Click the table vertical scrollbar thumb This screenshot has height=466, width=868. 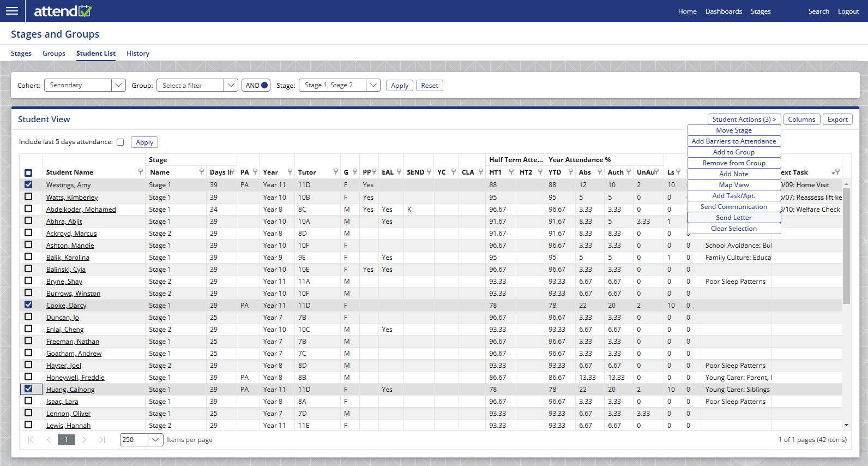click(x=846, y=246)
